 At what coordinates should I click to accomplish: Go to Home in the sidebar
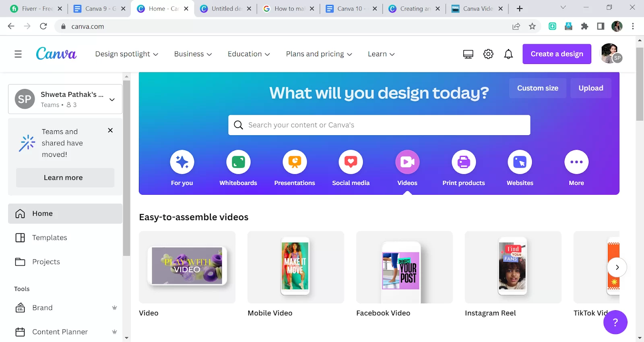(65, 214)
